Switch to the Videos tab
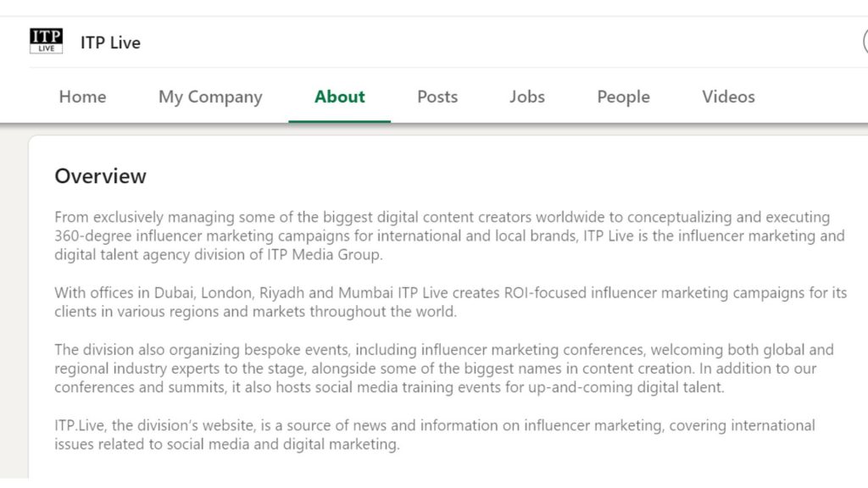This screenshot has height=488, width=868. [x=728, y=97]
